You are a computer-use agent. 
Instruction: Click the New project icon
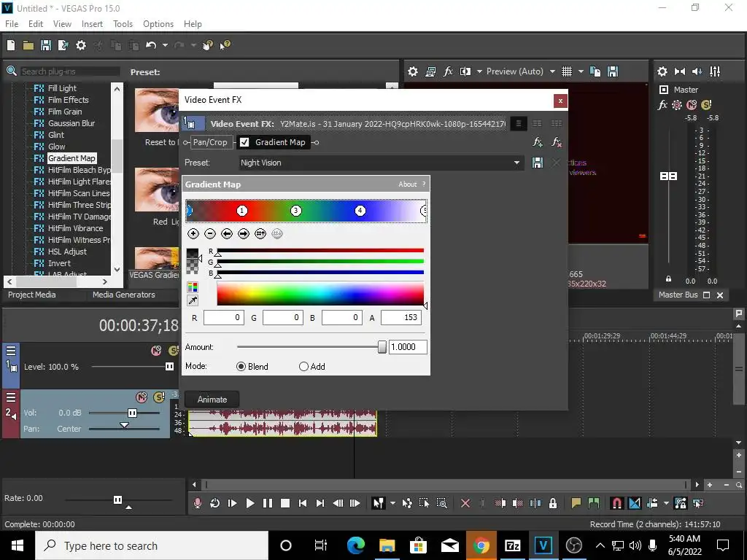11,45
